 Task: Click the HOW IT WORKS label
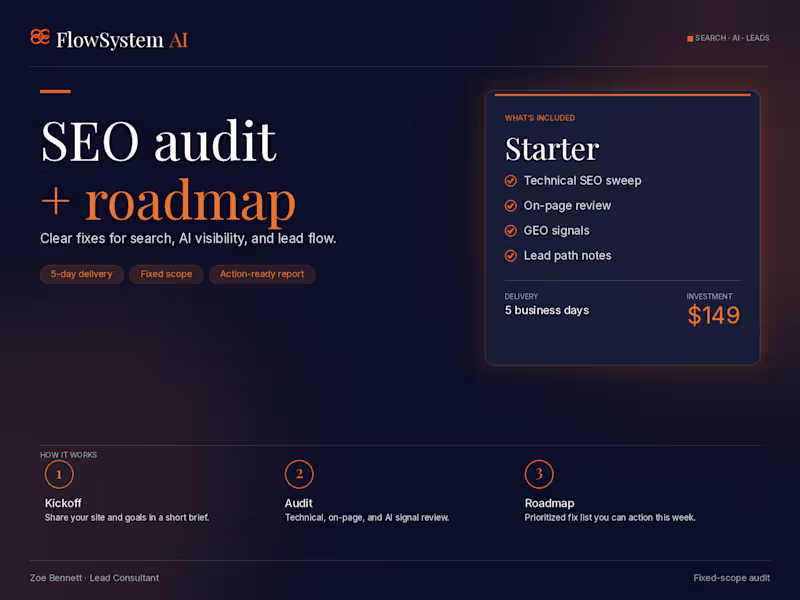68,455
